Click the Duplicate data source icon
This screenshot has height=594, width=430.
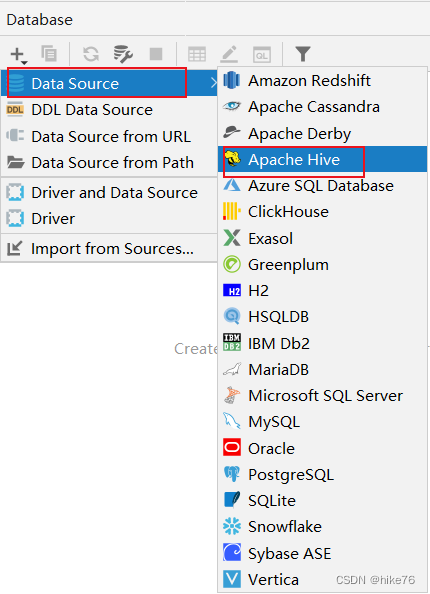point(49,54)
